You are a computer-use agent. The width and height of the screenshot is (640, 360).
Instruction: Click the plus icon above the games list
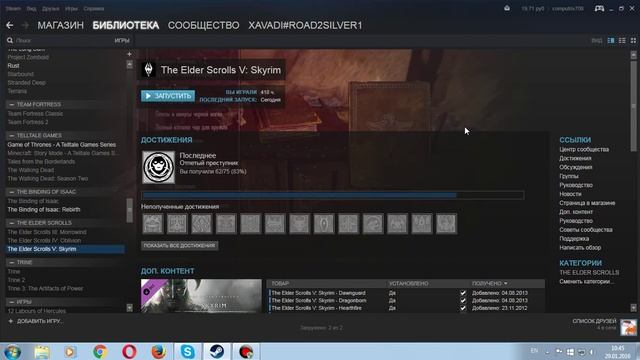tap(129, 54)
